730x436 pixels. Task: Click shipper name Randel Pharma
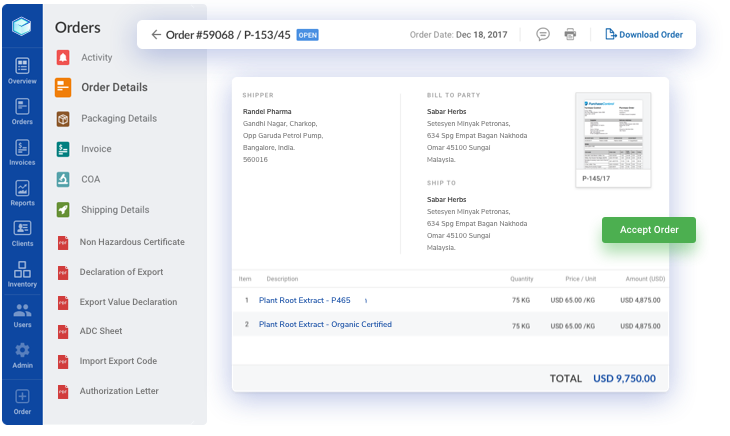(267, 112)
